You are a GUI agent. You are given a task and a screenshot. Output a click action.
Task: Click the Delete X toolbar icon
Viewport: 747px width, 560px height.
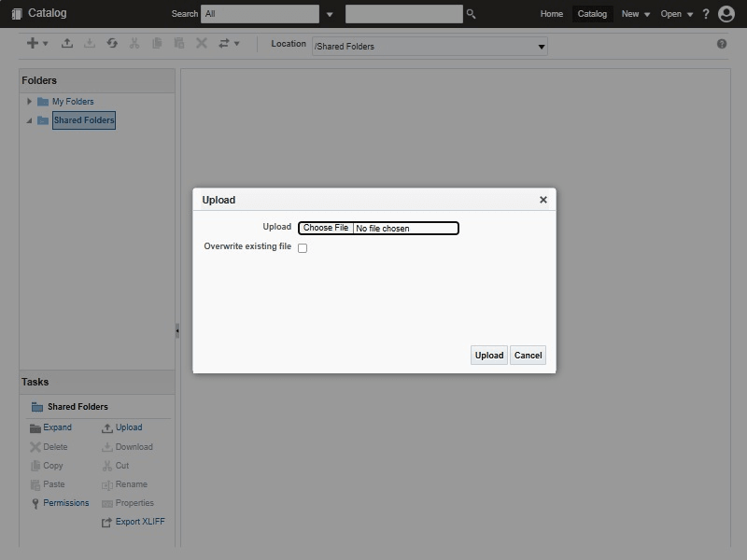point(202,43)
